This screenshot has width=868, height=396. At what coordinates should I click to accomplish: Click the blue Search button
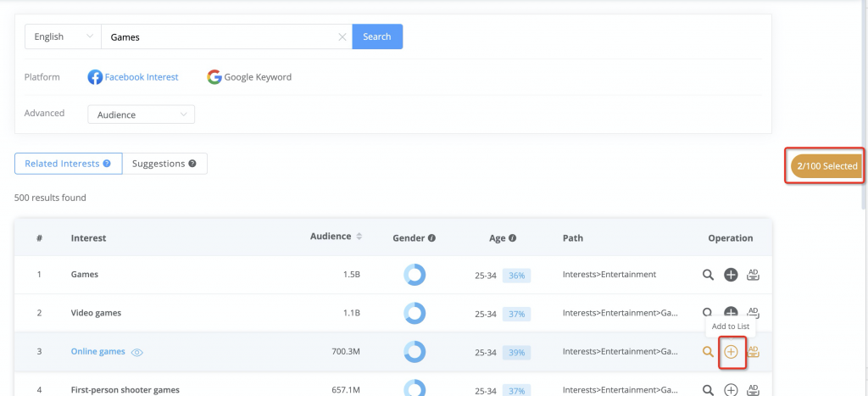coord(377,36)
